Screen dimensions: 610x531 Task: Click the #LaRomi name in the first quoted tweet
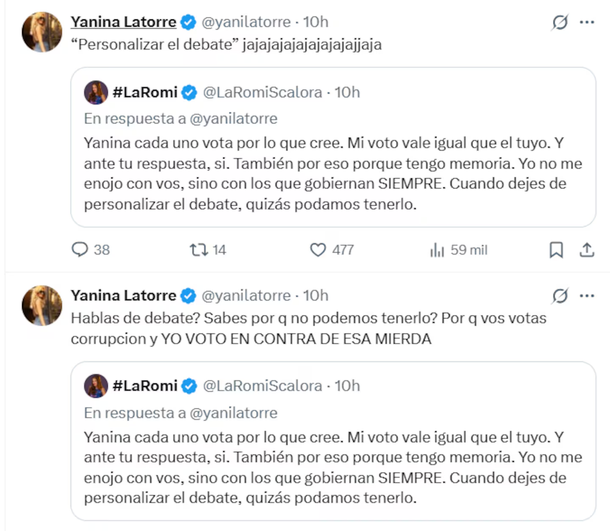[x=145, y=93]
